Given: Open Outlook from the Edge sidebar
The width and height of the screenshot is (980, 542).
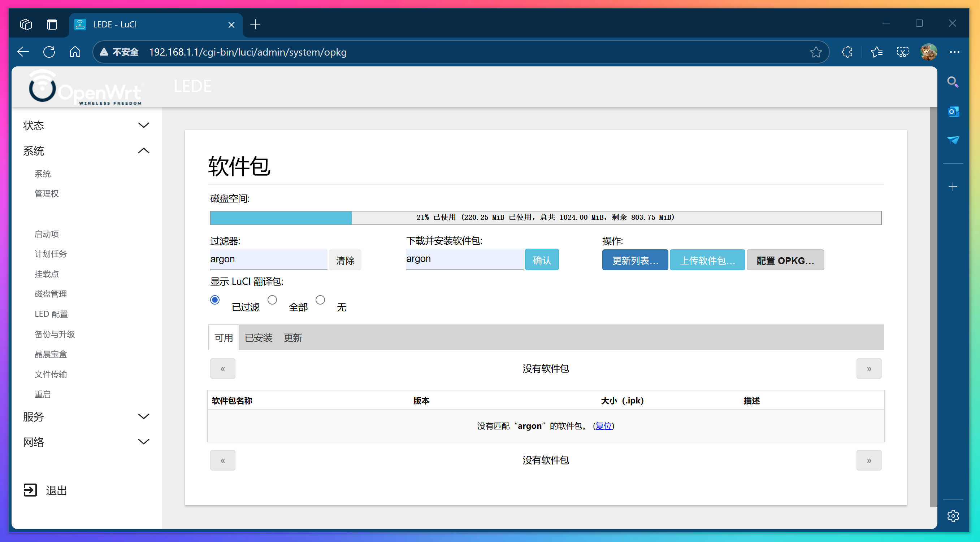Looking at the screenshot, I should click(953, 112).
